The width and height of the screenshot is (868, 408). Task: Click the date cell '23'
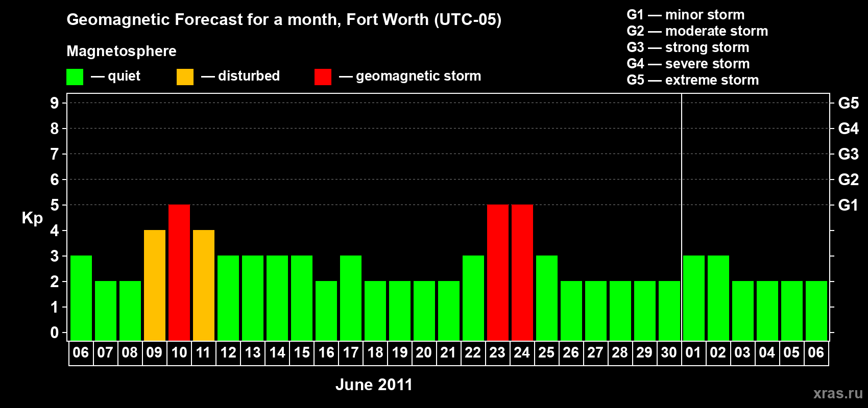pyautogui.click(x=497, y=353)
